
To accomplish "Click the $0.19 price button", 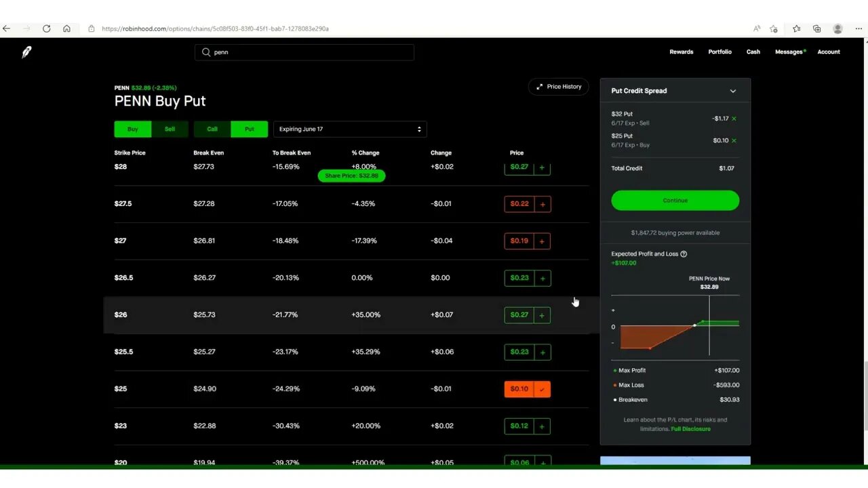I will [x=519, y=241].
